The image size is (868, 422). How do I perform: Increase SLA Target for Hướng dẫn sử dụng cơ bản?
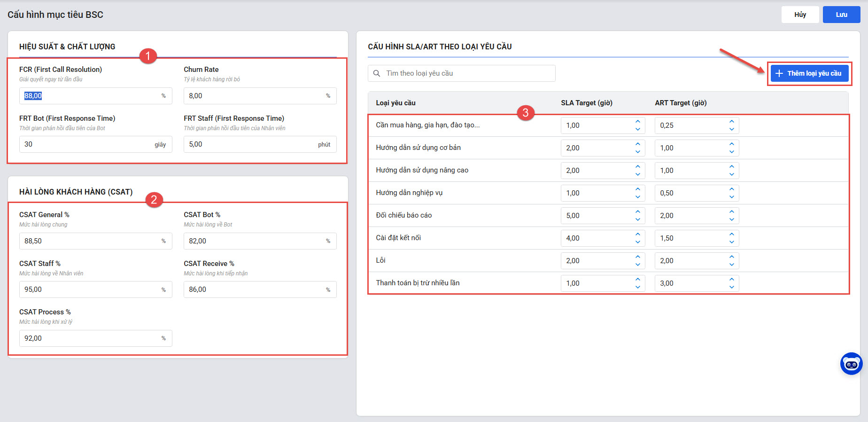click(637, 144)
